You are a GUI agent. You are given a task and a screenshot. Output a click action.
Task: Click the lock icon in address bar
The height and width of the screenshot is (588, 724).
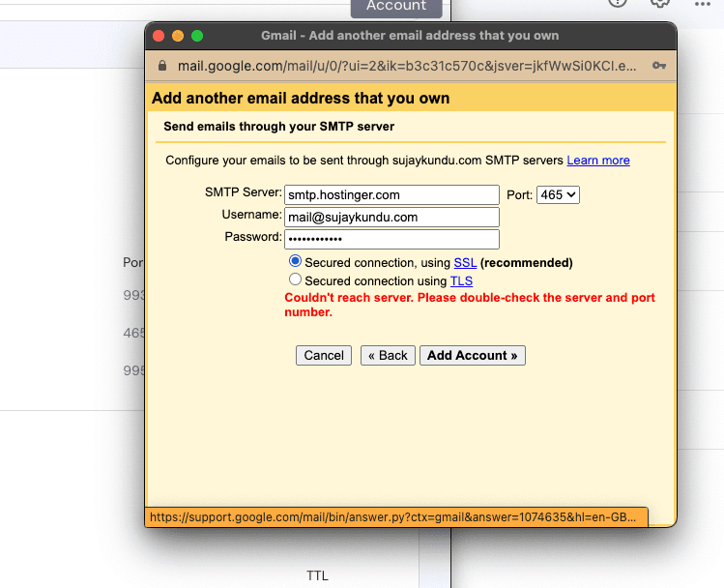[162, 66]
